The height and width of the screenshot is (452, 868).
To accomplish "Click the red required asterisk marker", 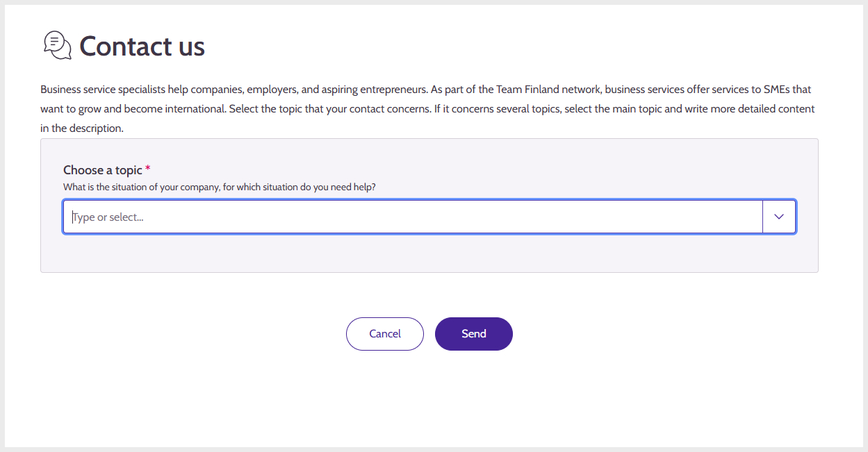I will (148, 169).
